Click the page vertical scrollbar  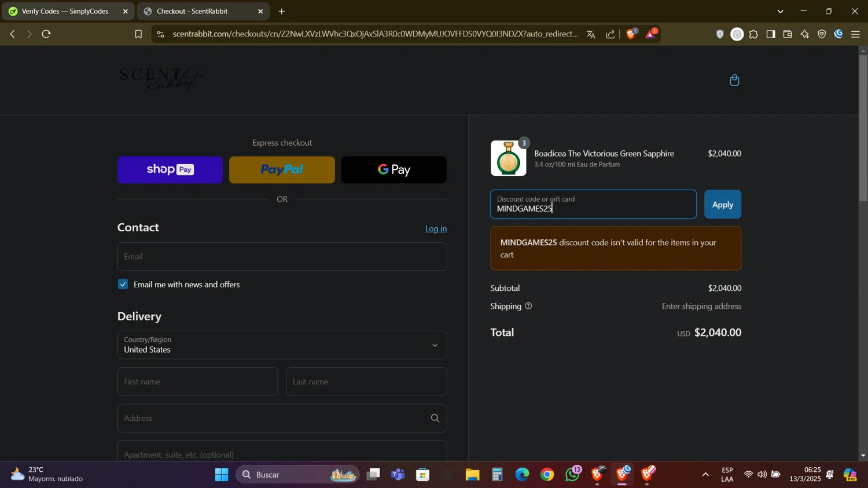[863, 127]
